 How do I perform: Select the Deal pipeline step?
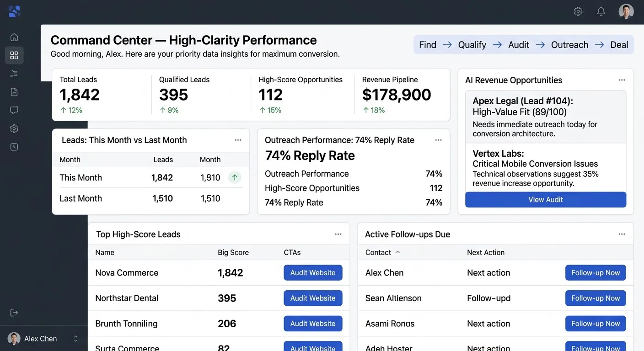[619, 45]
